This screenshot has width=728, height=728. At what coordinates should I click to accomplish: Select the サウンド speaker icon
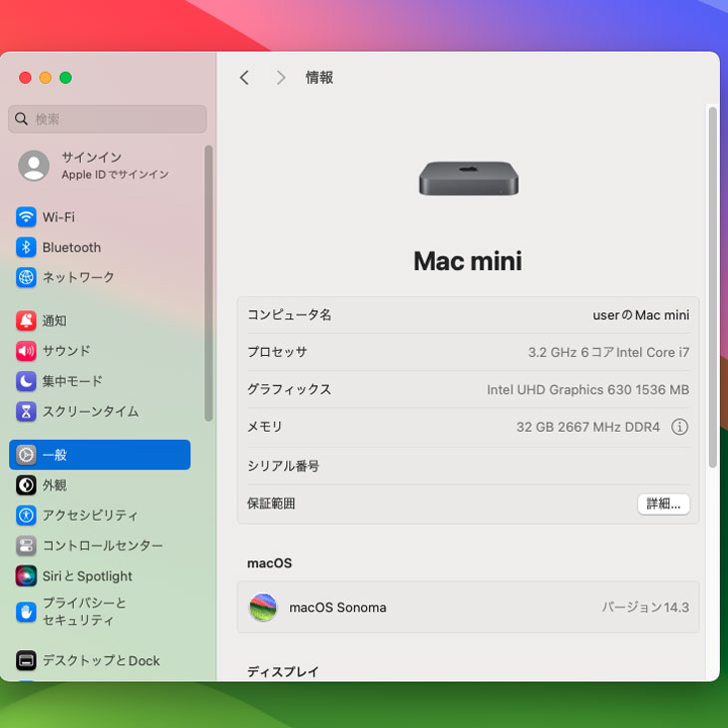[26, 350]
